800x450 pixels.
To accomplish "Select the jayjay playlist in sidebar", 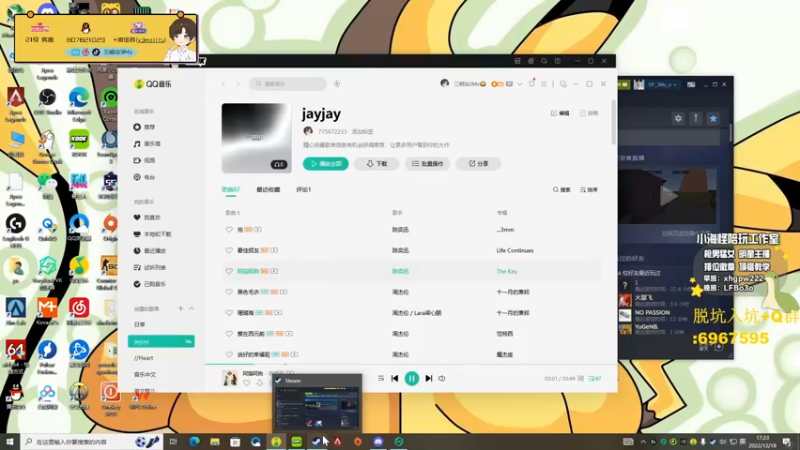I will 161,341.
